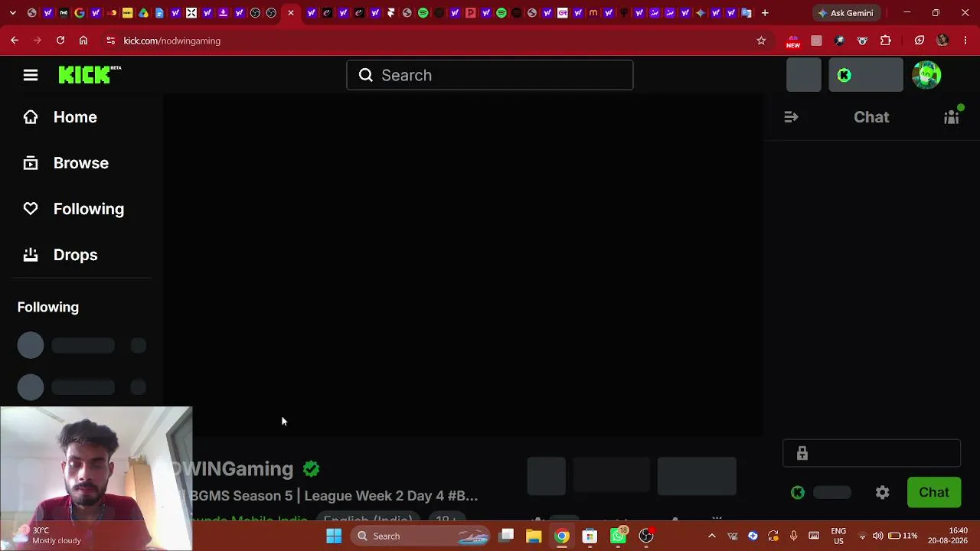The width and height of the screenshot is (980, 551).
Task: Click the K points icon below chat
Action: (798, 493)
